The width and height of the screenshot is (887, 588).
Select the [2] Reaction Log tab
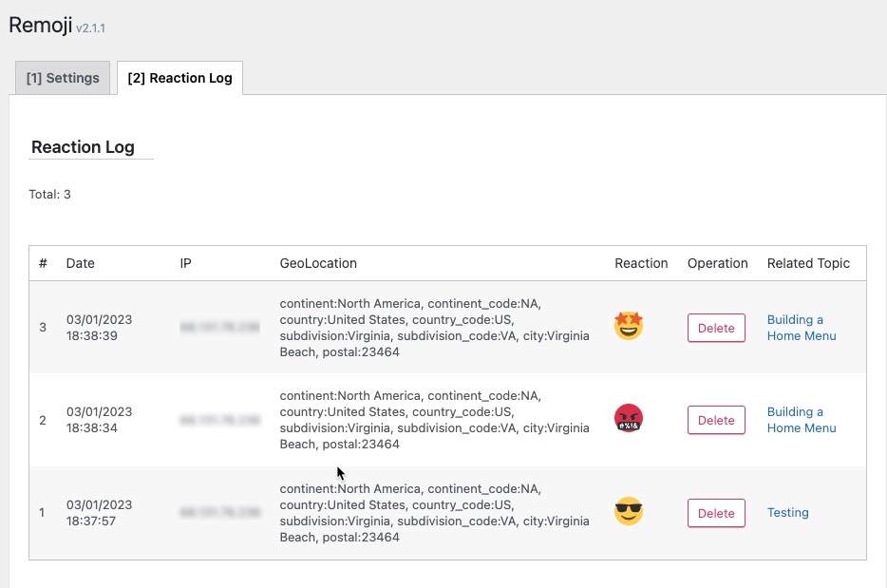click(179, 78)
